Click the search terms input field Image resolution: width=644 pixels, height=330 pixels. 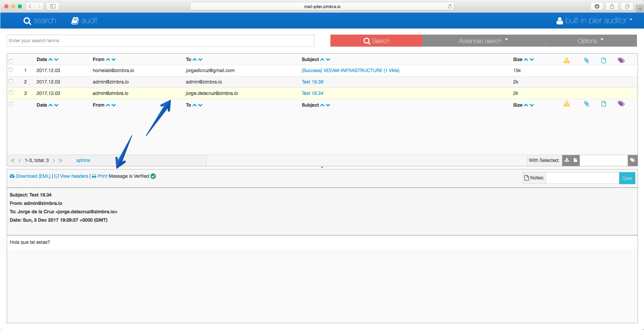[161, 41]
